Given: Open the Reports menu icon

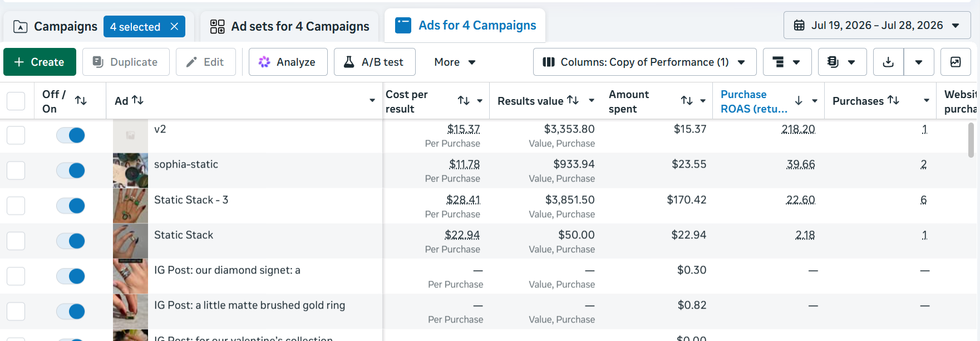Looking at the screenshot, I should [842, 62].
